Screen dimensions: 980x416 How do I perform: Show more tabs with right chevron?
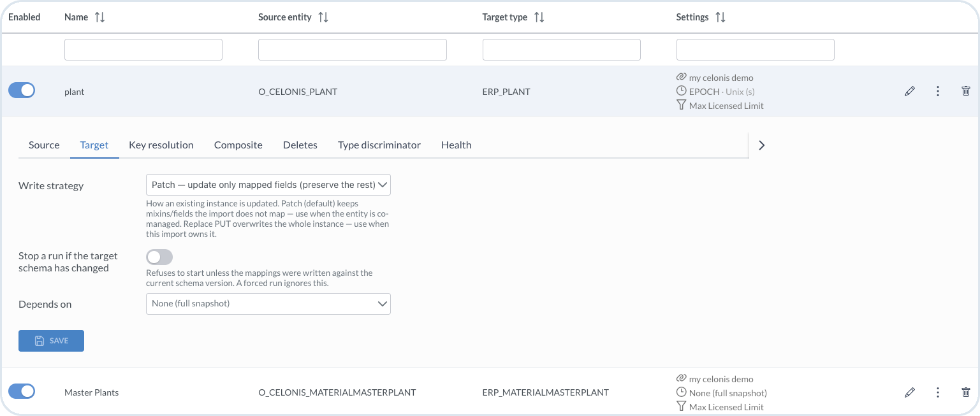pyautogui.click(x=761, y=145)
